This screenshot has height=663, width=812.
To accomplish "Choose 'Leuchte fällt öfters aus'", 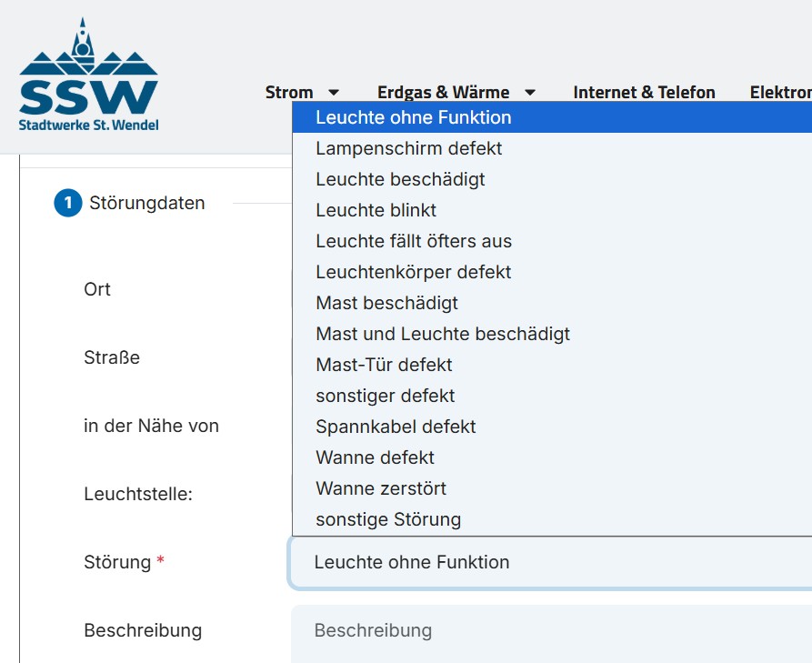I will (414, 241).
